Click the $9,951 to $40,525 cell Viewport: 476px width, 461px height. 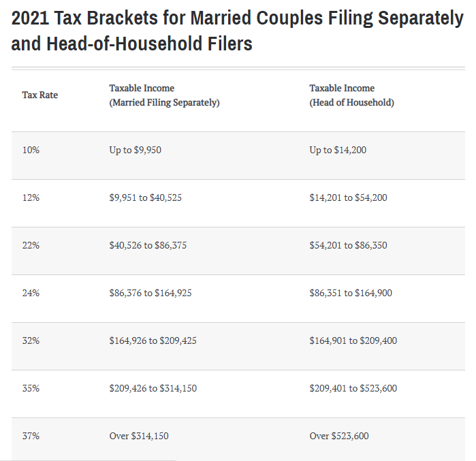(x=145, y=197)
